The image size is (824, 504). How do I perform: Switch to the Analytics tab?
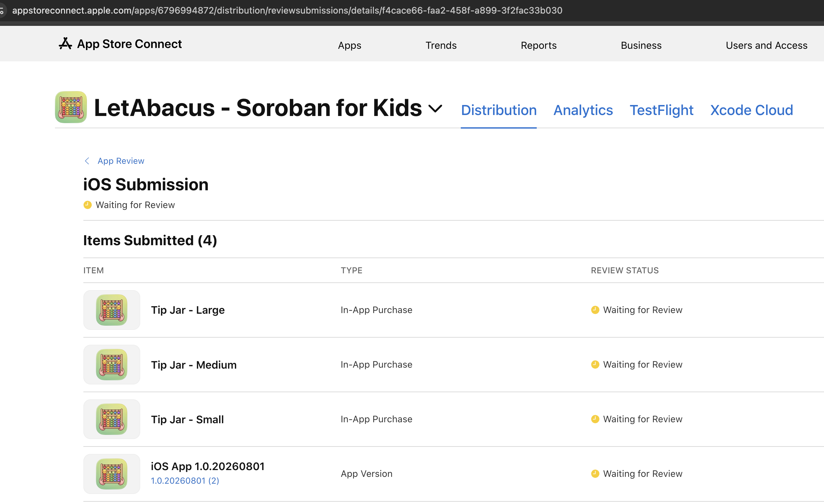click(583, 110)
